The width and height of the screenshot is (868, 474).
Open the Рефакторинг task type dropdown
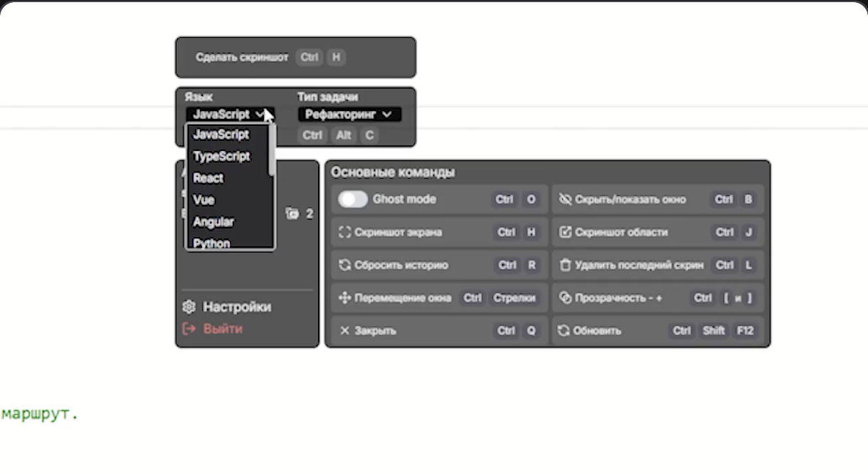(349, 114)
